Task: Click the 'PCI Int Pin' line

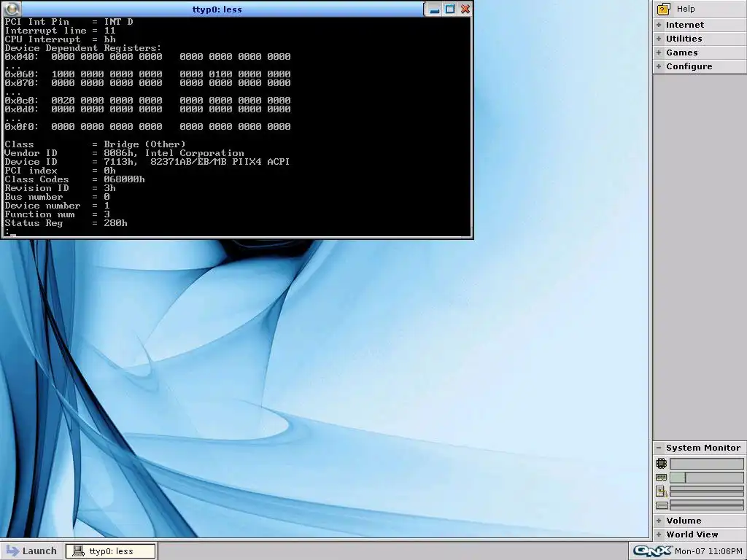Action: coord(69,22)
